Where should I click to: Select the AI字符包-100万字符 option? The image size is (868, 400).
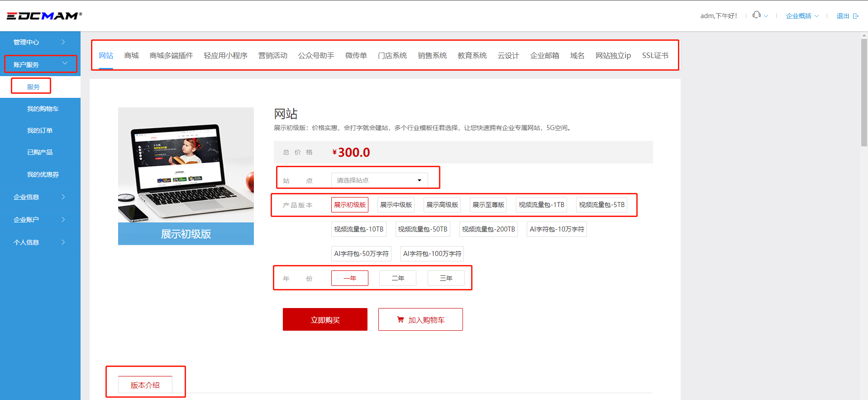(x=432, y=254)
